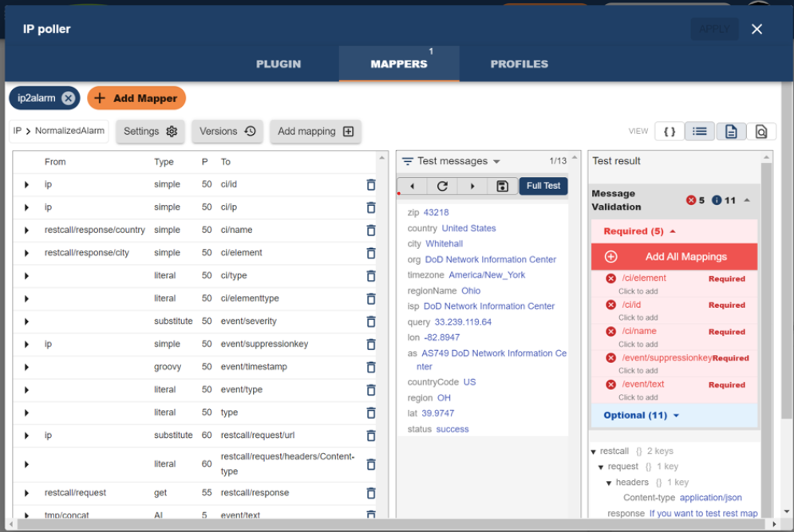
Task: Click /ci/element required mapping error
Action: tap(644, 278)
